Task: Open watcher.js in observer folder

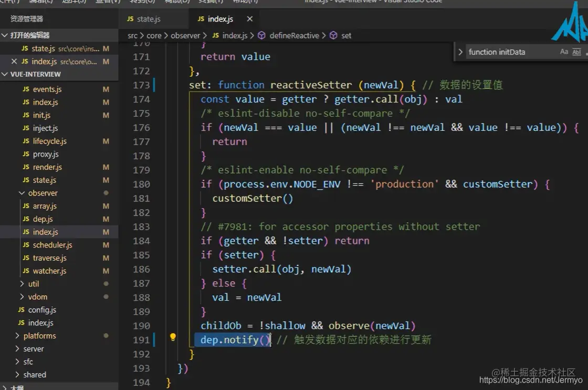Action: (x=59, y=271)
